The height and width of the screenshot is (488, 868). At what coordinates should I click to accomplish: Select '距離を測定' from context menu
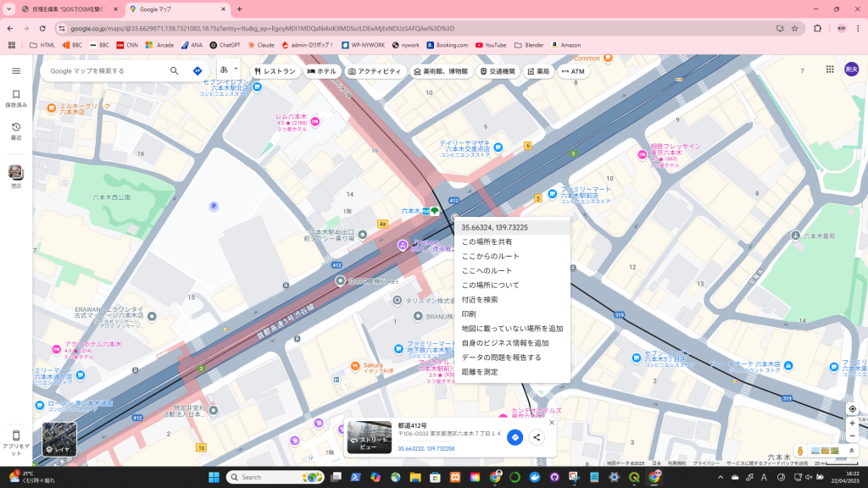click(480, 372)
